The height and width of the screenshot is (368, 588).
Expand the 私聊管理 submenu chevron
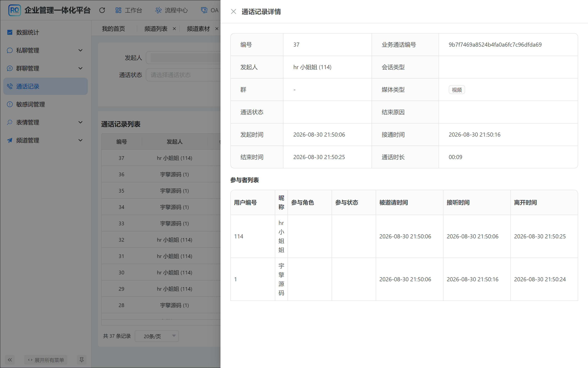pyautogui.click(x=80, y=50)
